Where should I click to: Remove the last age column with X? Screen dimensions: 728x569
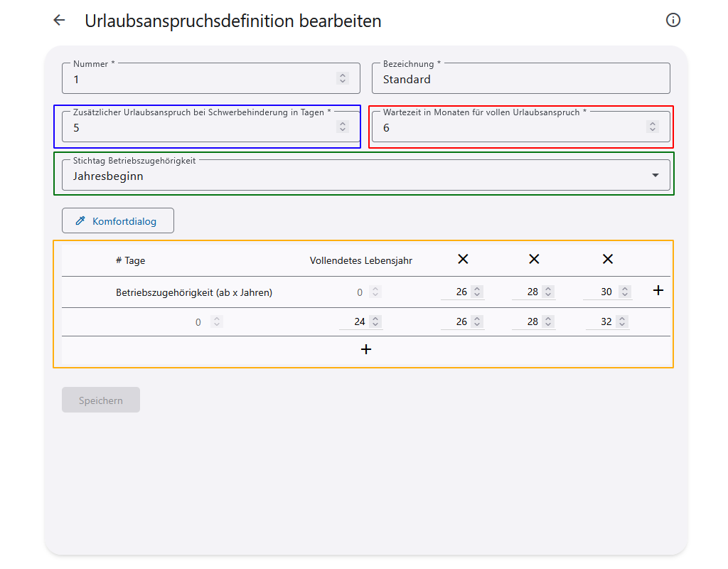pos(607,260)
